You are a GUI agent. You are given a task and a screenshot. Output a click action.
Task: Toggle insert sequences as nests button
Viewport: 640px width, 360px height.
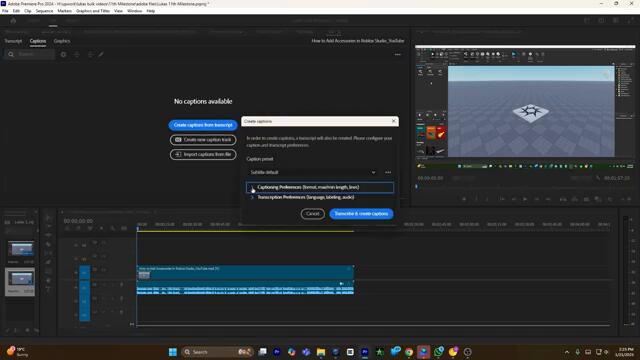67,229
